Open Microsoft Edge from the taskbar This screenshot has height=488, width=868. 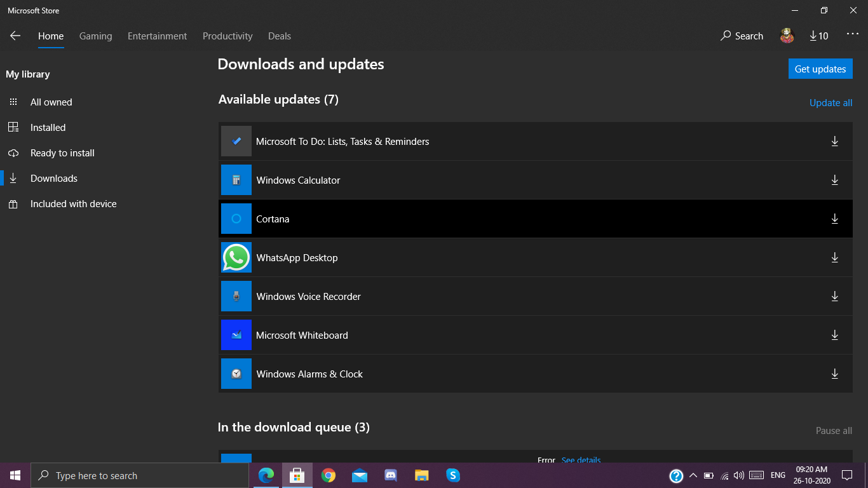click(266, 475)
